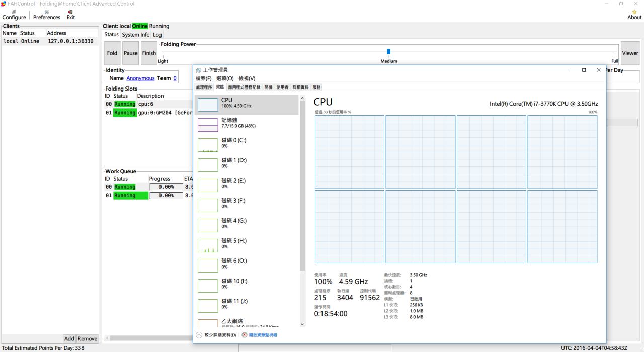This screenshot has width=644, height=352.
Task: Click 開啟資源監視器 link
Action: 263,335
